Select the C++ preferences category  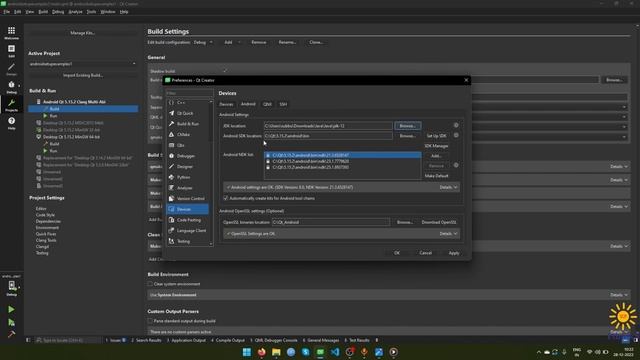point(189,102)
